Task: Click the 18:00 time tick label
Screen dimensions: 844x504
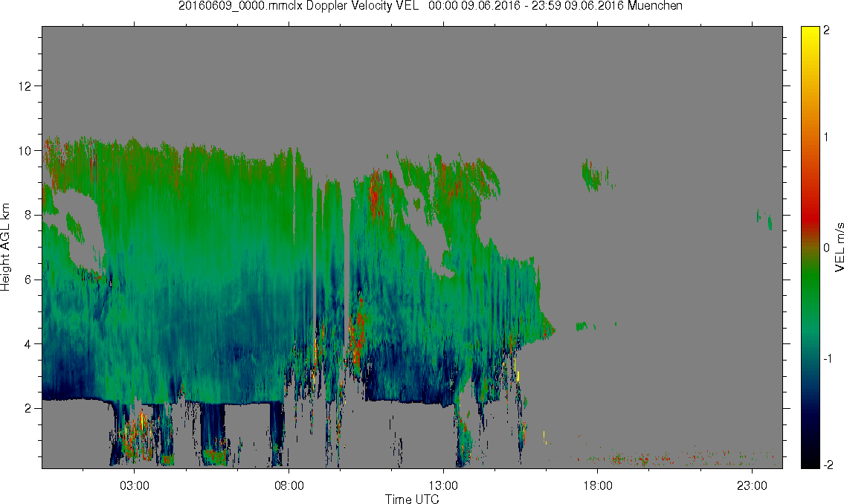Action: [x=597, y=485]
